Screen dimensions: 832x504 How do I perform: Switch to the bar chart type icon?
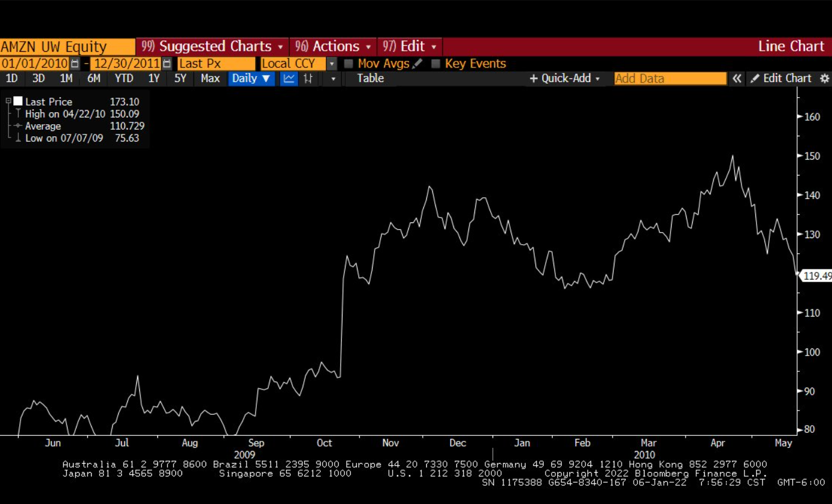point(308,78)
